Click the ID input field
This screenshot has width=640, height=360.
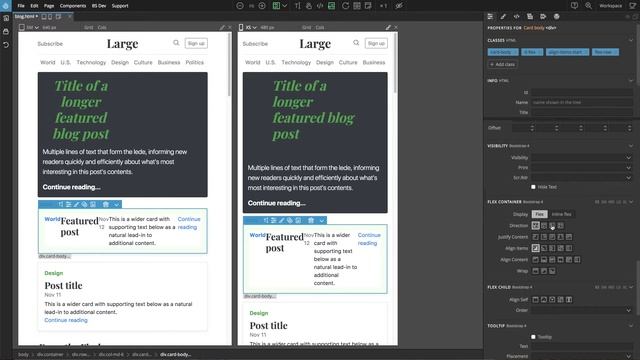tap(582, 93)
